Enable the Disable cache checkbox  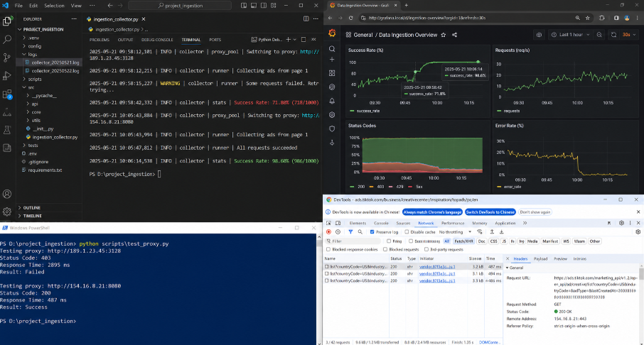[407, 232]
